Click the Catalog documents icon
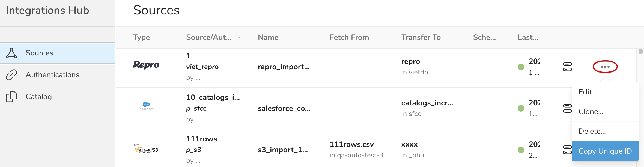 [11, 97]
